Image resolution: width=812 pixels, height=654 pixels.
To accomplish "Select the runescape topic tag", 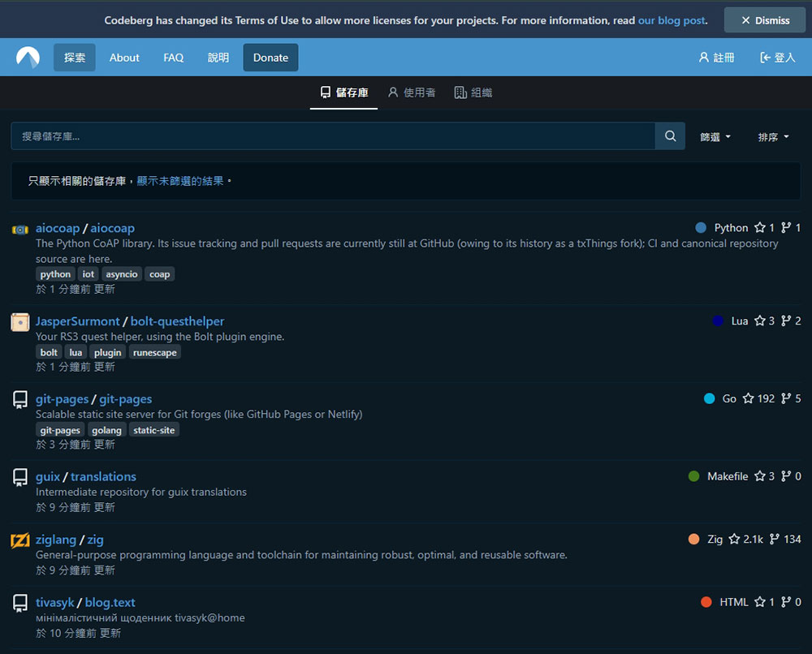I will (x=154, y=352).
